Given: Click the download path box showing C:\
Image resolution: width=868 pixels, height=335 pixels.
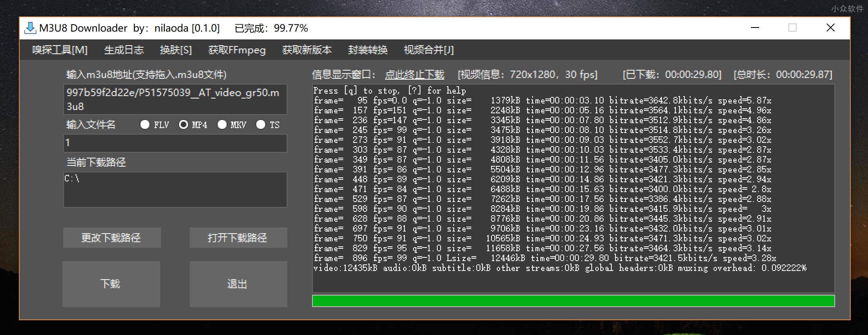Looking at the screenshot, I should coord(175,190).
